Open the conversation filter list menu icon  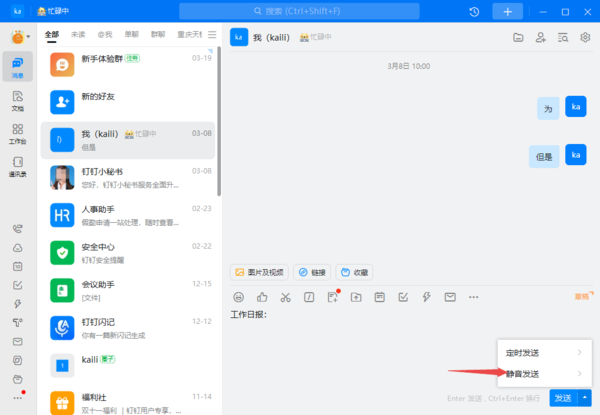click(x=211, y=34)
